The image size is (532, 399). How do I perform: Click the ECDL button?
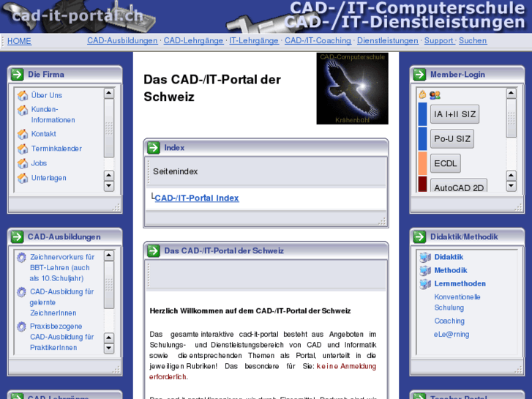446,163
